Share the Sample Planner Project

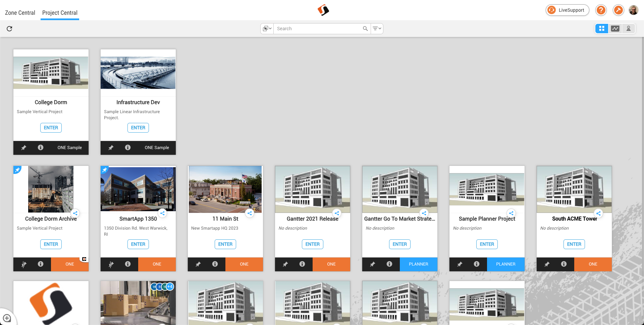pos(511,213)
